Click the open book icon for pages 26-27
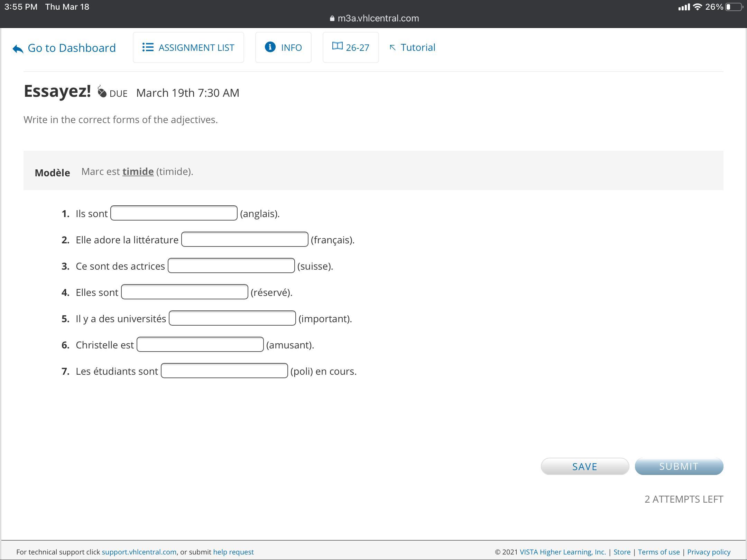Screen dimensions: 747x560 pyautogui.click(x=337, y=46)
